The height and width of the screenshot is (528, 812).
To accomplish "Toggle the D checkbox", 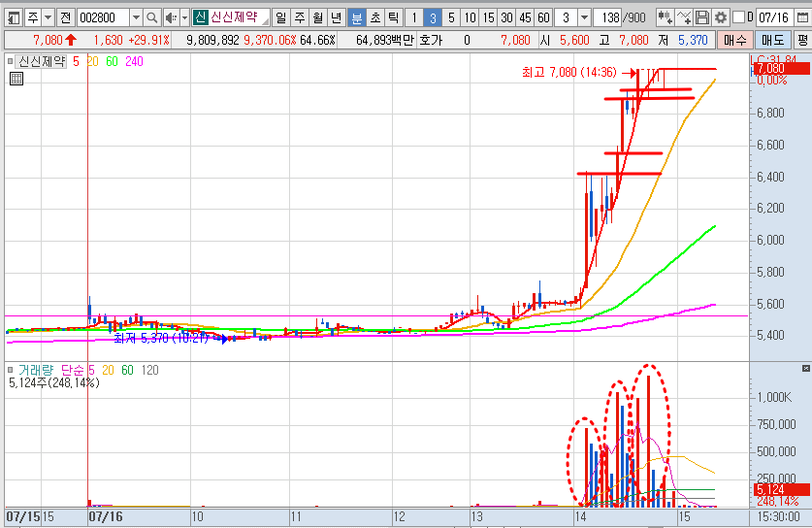I will [739, 17].
